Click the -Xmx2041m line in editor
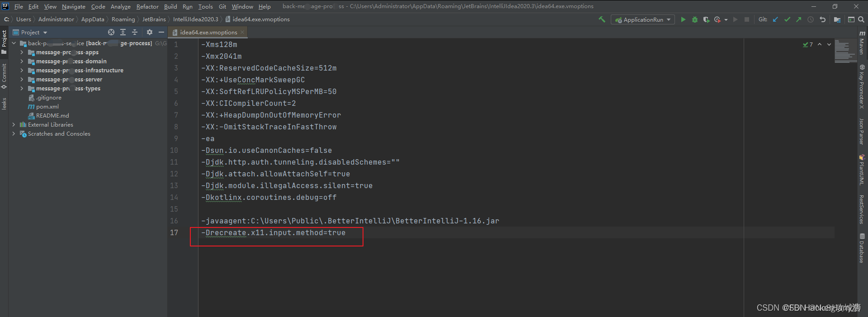Image resolution: width=868 pixels, height=317 pixels. coord(222,56)
